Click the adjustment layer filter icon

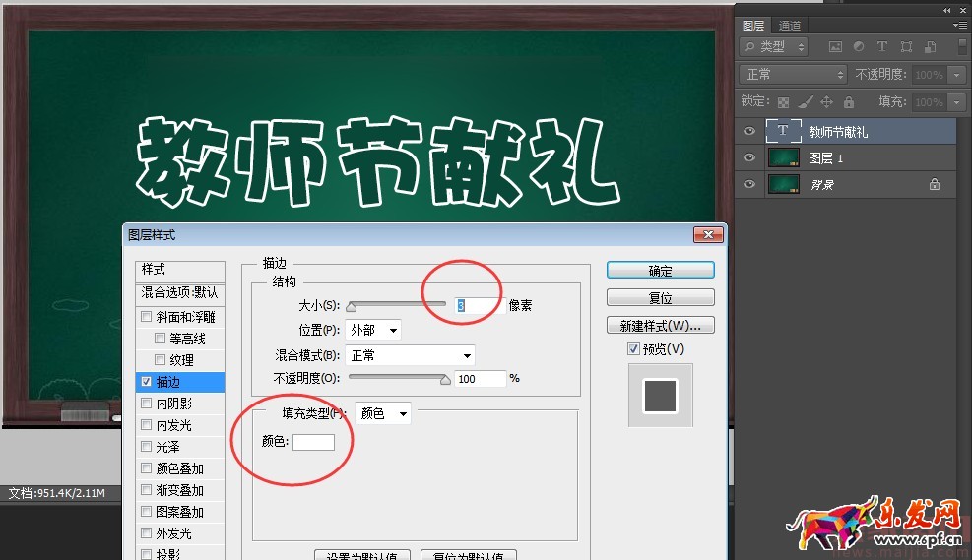[859, 46]
